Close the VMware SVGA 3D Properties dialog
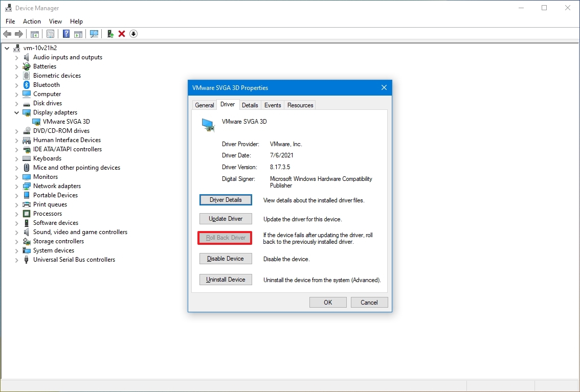The image size is (580, 392). (384, 87)
